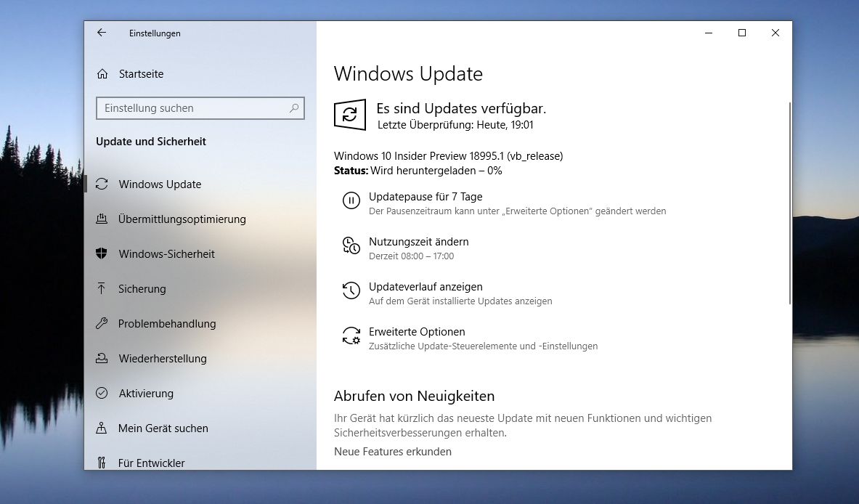Screen dimensions: 859x504
Task: Close the Einstellungen window
Action: [775, 33]
